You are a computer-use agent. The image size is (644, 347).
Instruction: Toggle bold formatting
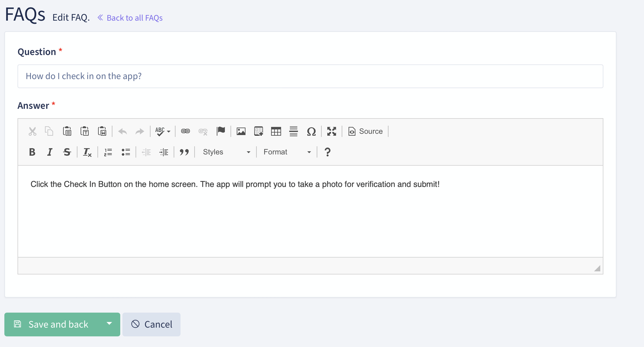(32, 152)
